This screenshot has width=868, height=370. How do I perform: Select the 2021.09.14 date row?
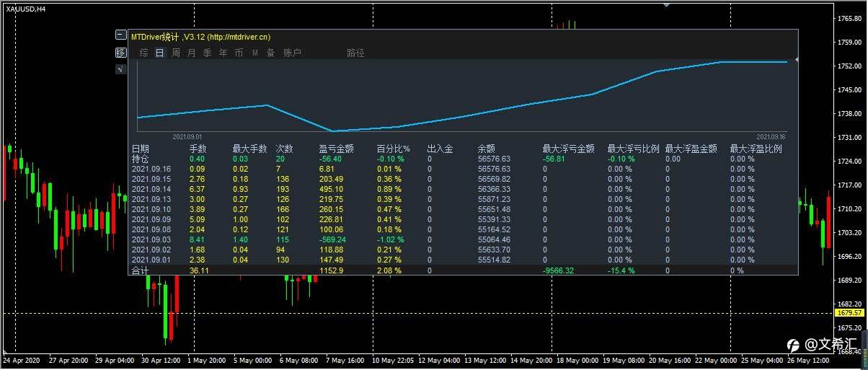click(463, 189)
